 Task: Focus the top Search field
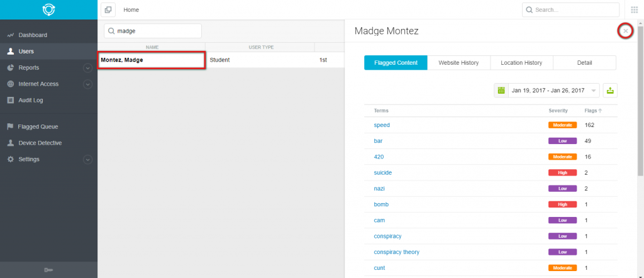pyautogui.click(x=570, y=10)
